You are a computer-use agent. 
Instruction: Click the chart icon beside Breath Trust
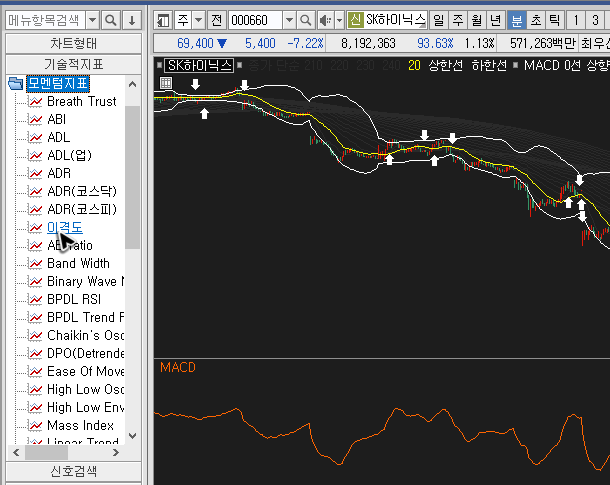(35, 102)
